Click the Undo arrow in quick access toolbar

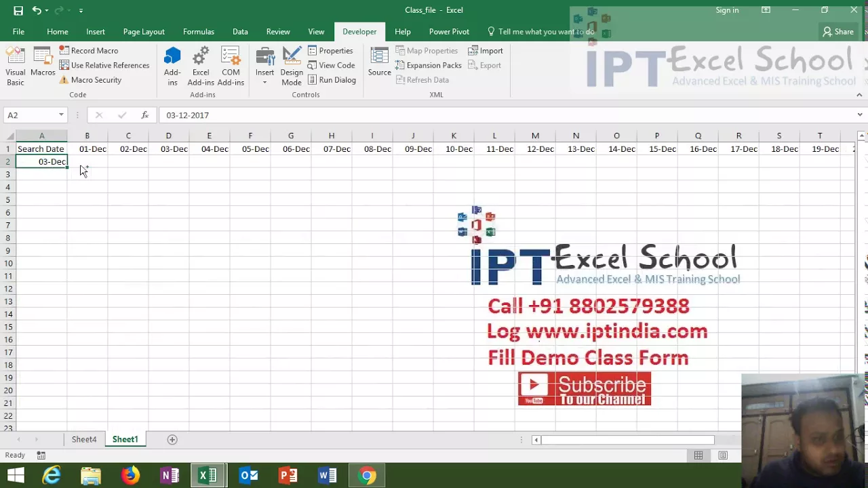click(37, 10)
